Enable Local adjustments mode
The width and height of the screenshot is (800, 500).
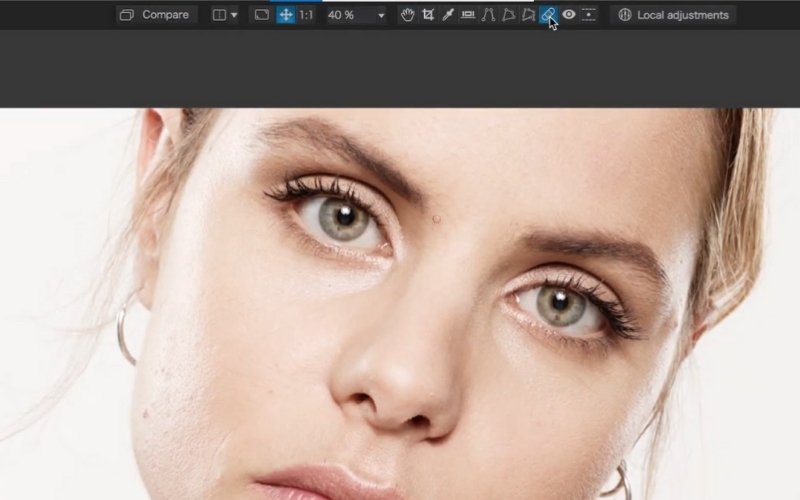[x=673, y=15]
